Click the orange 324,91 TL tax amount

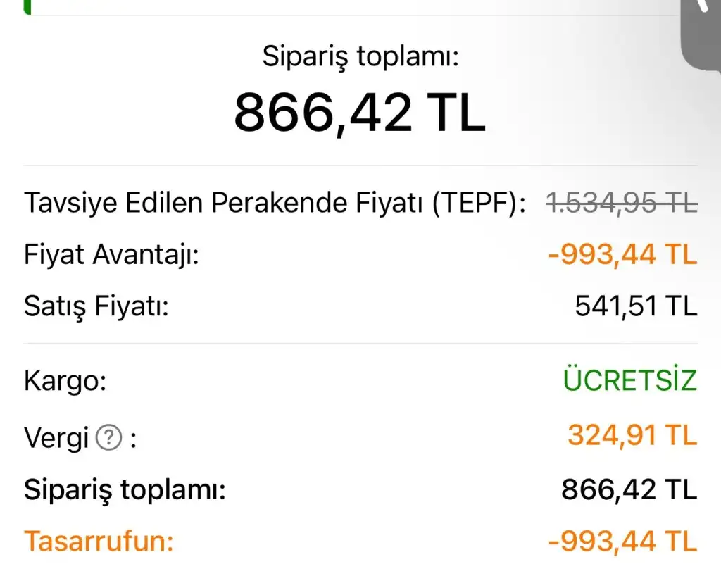pyautogui.click(x=632, y=436)
